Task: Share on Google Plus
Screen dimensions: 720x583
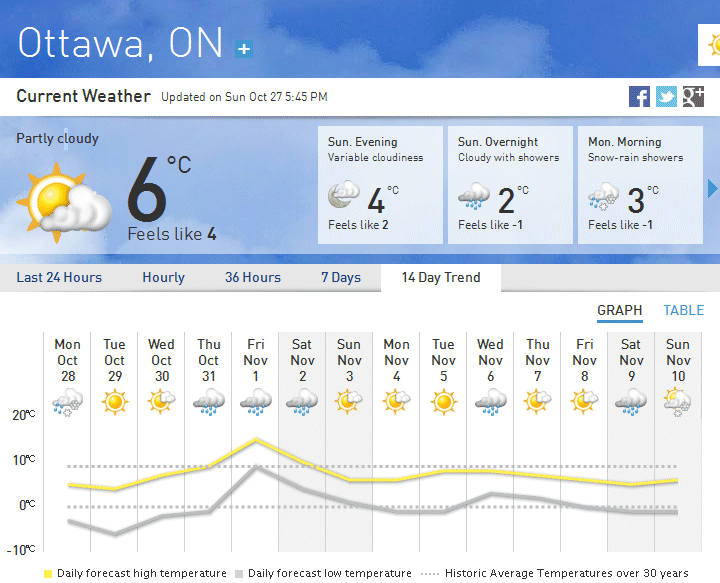Action: [692, 96]
